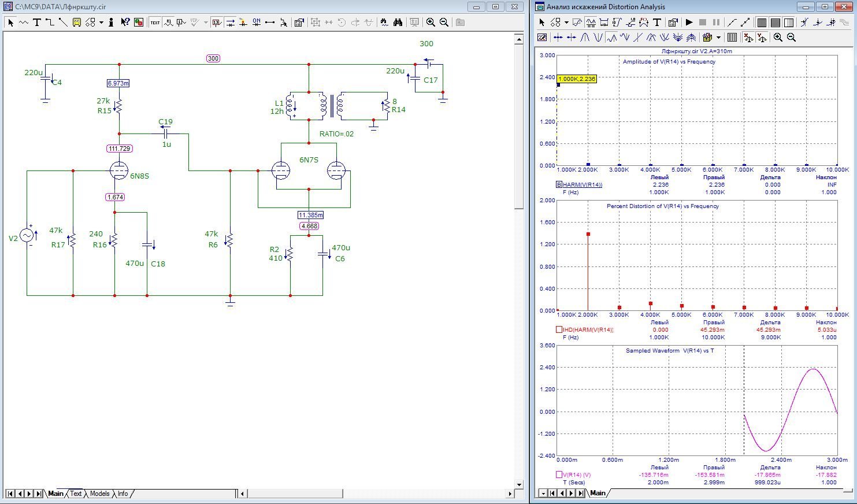Click the Run analysis play button
Viewport: 857px width, 504px height.
coord(689,23)
